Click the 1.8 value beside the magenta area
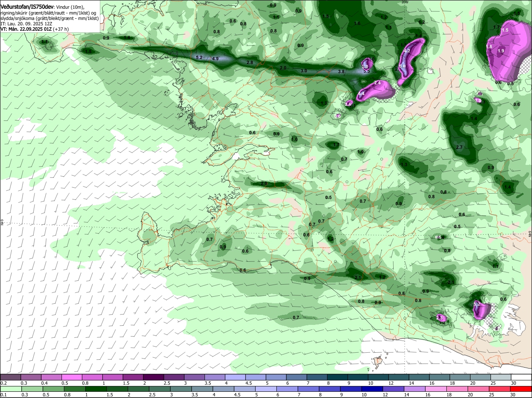Image resolution: width=532 pixels, height=398 pixels. tap(489, 47)
